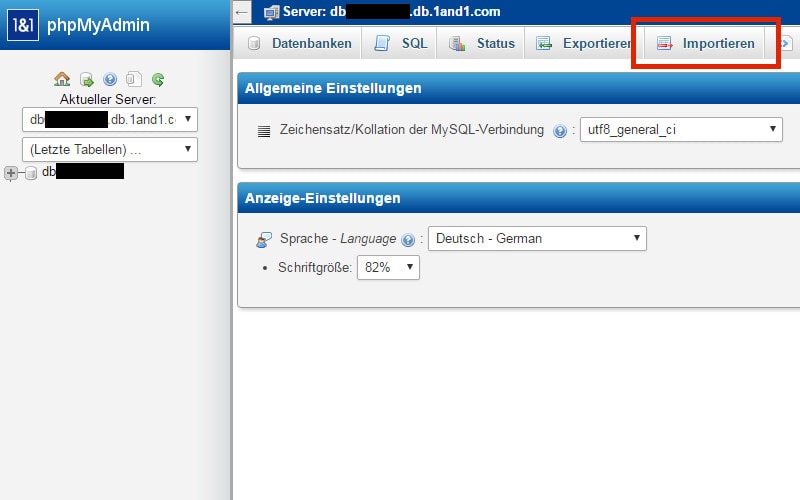Click the phpMyAdmin title text
This screenshot has height=500, width=800.
[98, 25]
